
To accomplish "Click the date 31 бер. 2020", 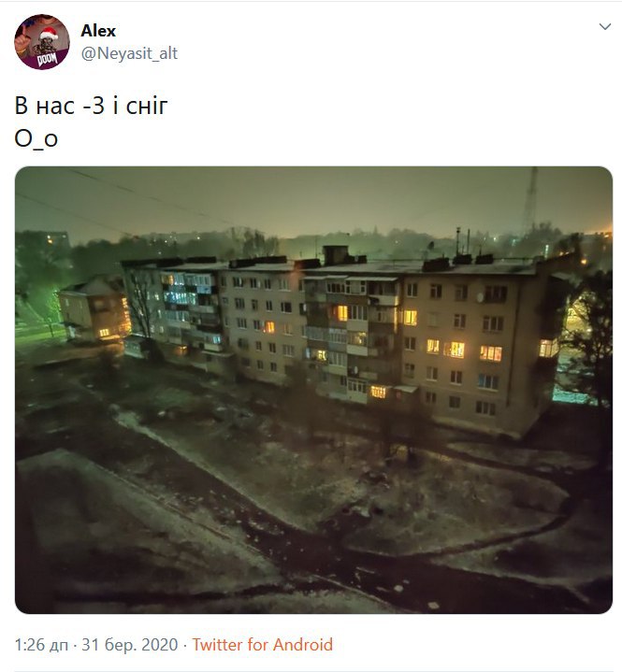I will [x=130, y=645].
